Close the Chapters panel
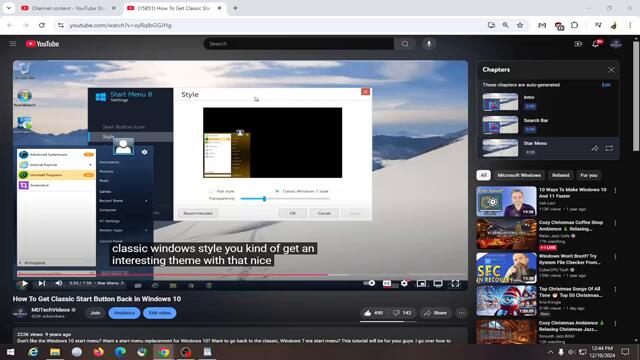 click(611, 70)
